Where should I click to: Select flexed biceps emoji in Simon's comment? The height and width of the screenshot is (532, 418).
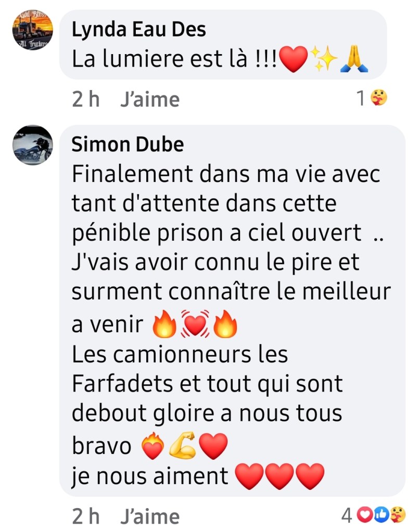[x=183, y=446]
